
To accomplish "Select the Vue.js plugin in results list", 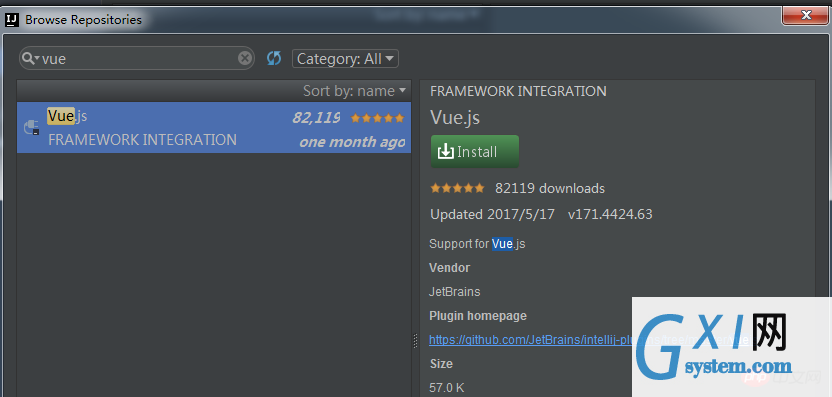I will pyautogui.click(x=214, y=127).
